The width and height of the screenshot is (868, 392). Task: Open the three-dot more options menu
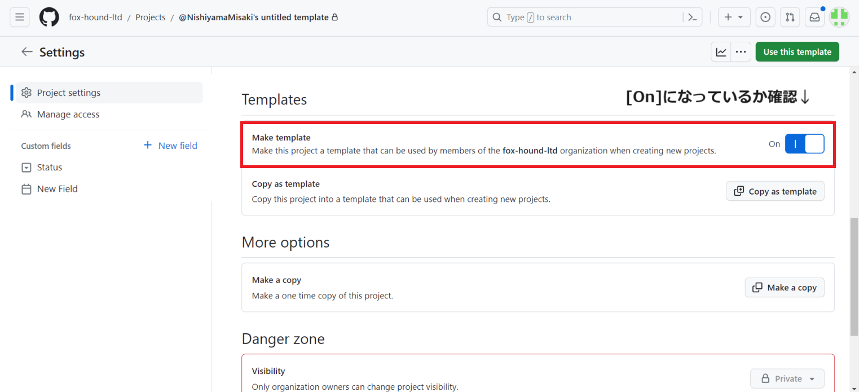(x=741, y=52)
